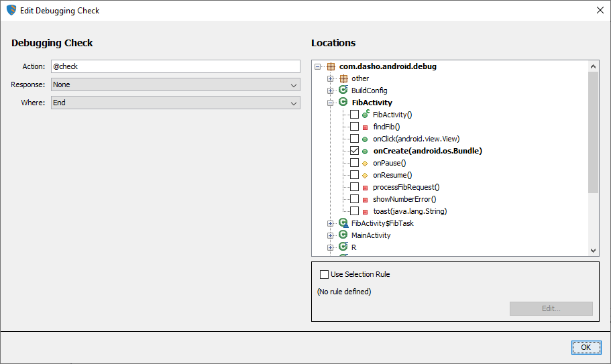Click the Action text field

coord(175,66)
